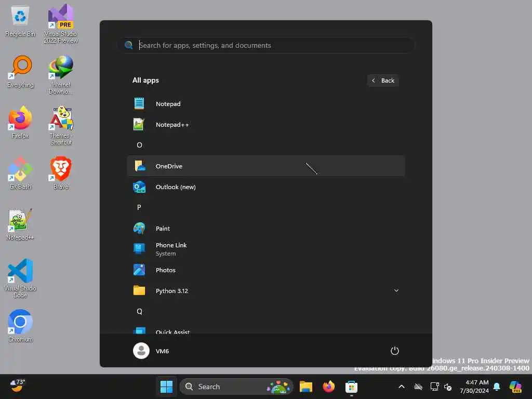Click the taskbar Search box
The width and height of the screenshot is (532, 399).
click(236, 387)
